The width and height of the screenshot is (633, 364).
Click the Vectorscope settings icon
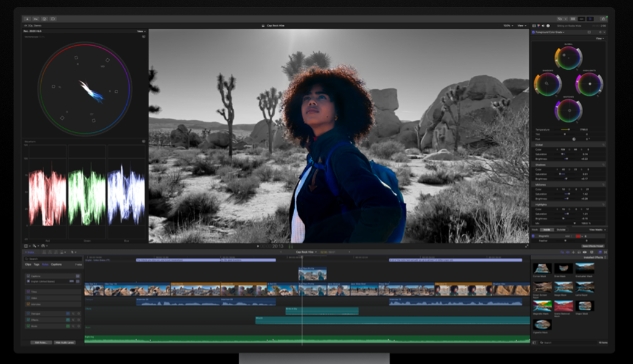(143, 36)
